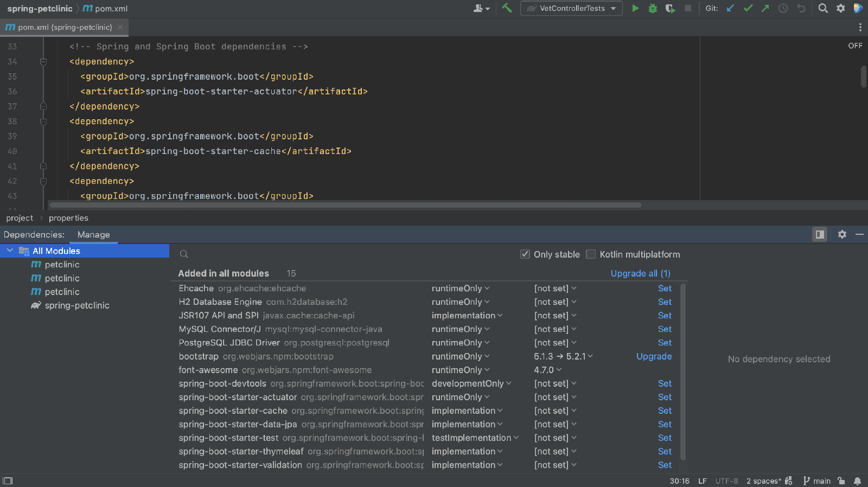Select the spring-petclinic module in tree
868x487 pixels.
(x=77, y=305)
